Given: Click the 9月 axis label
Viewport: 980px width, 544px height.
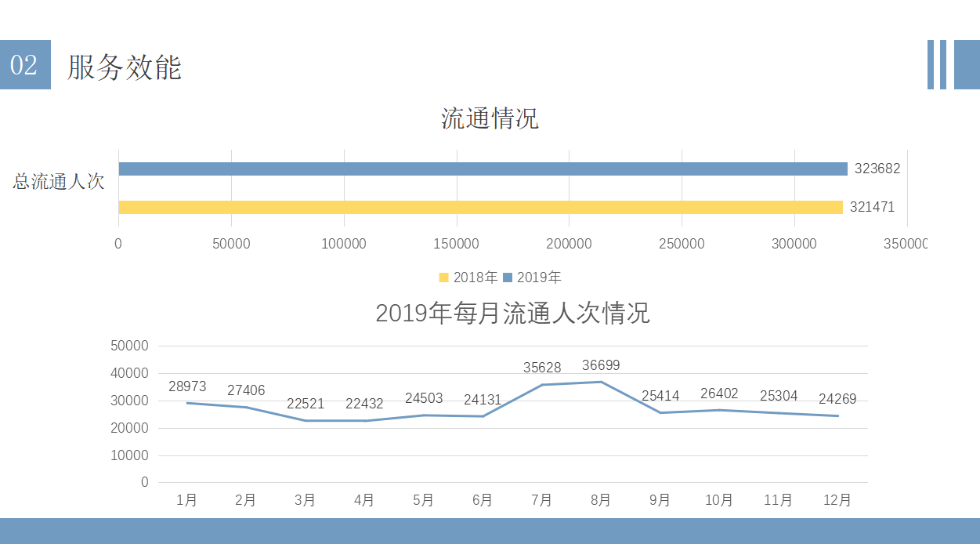Looking at the screenshot, I should click(x=660, y=500).
